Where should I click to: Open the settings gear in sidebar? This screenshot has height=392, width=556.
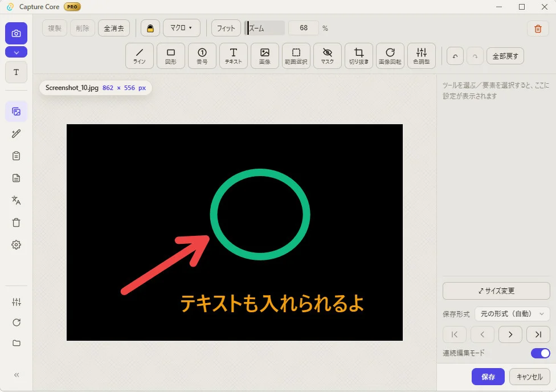(17, 245)
